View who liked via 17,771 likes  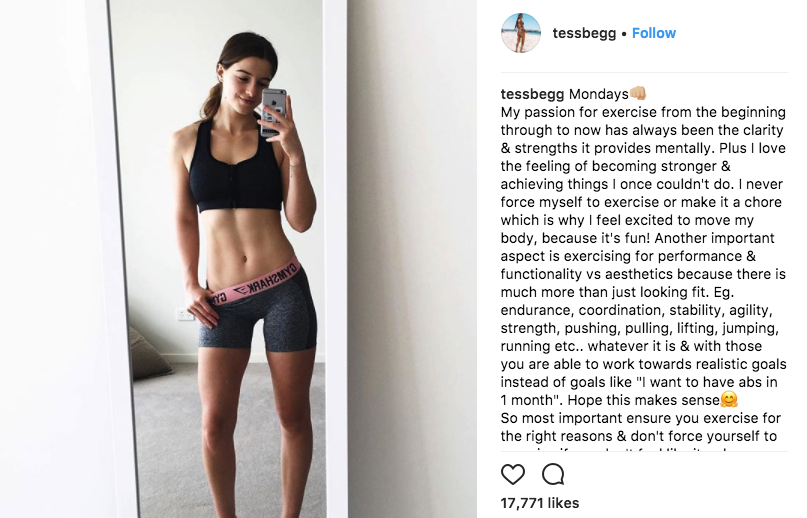point(540,503)
